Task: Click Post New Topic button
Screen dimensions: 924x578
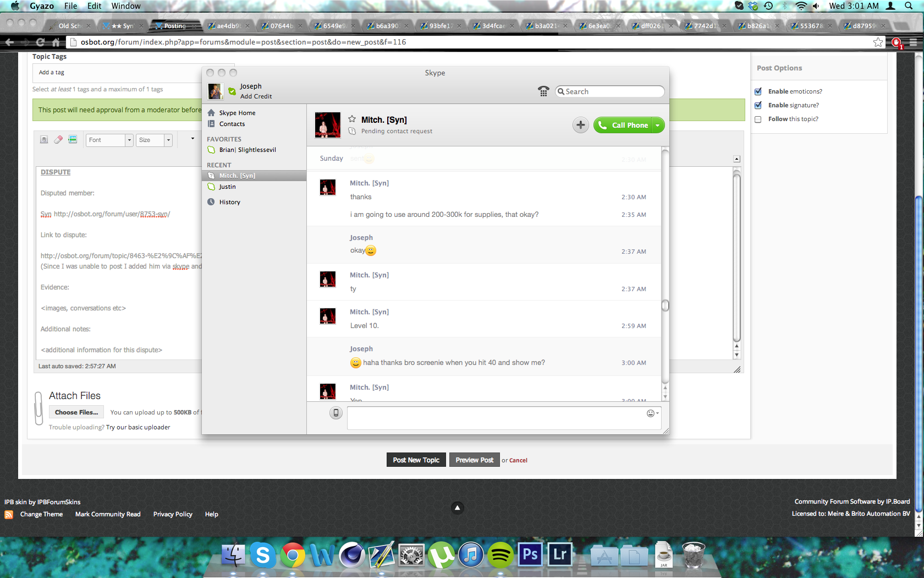Action: click(x=416, y=460)
